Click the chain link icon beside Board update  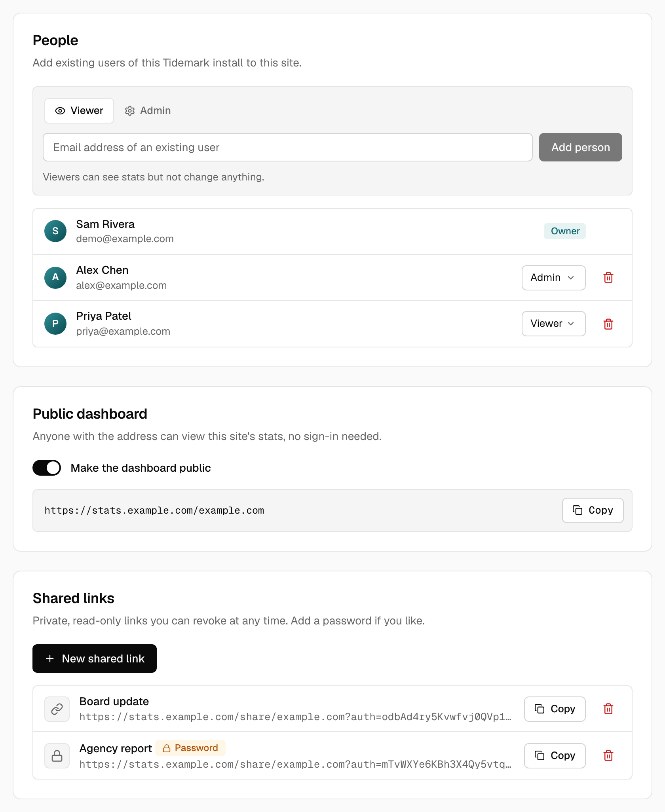(x=57, y=709)
